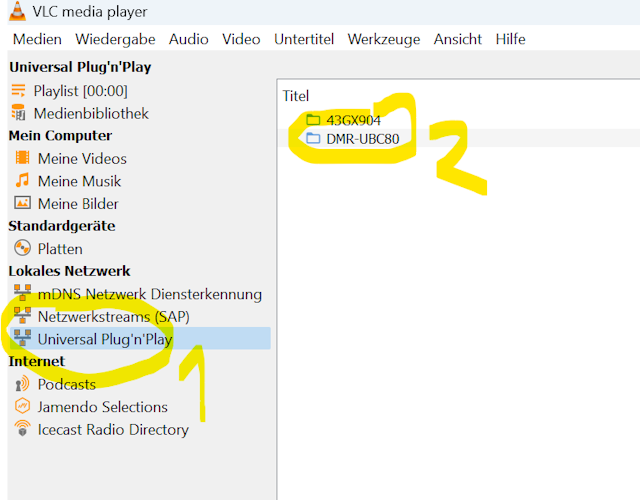
Task: Open the Untertitel menu
Action: (x=304, y=39)
